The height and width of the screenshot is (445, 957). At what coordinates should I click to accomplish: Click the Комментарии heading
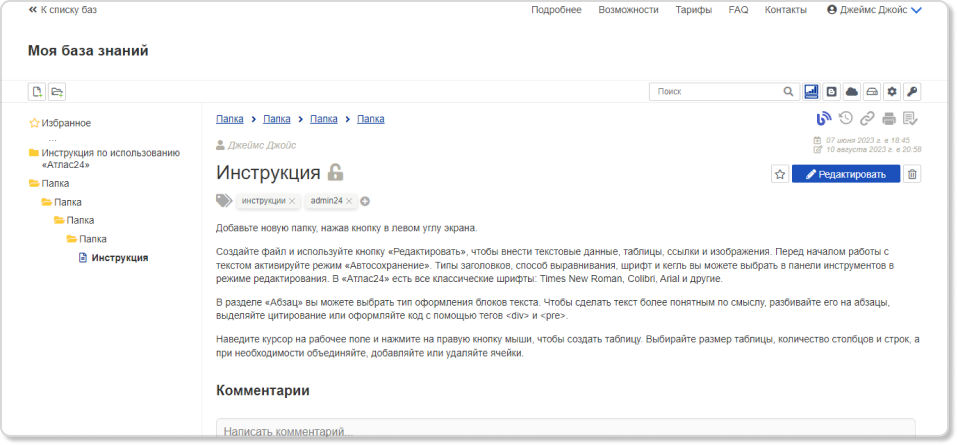[262, 391]
